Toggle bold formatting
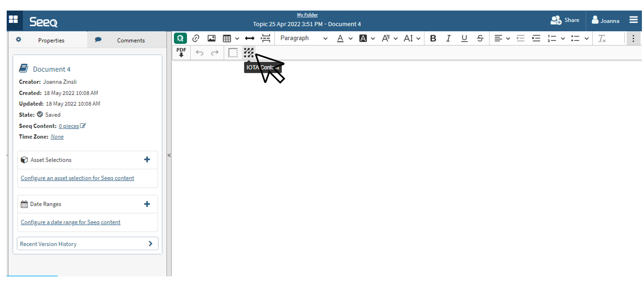Image resolution: width=644 pixels, height=295 pixels. pos(433,38)
